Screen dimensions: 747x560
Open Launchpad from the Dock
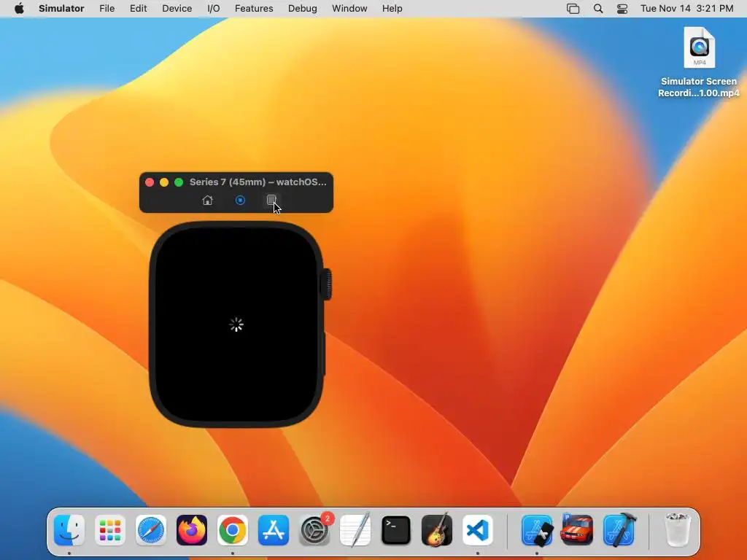pos(110,530)
